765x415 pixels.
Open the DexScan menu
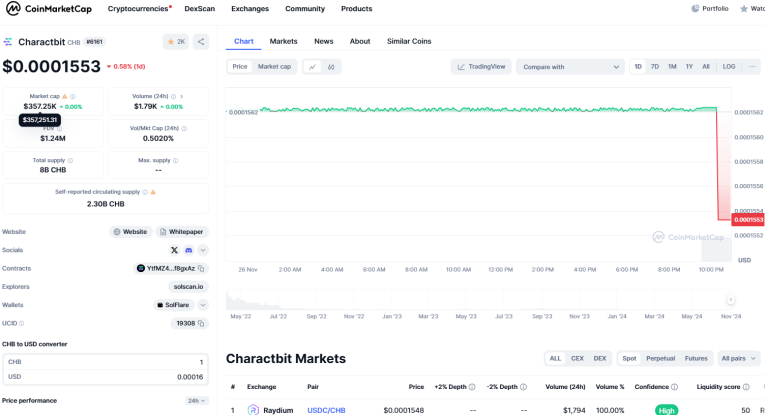pyautogui.click(x=200, y=9)
